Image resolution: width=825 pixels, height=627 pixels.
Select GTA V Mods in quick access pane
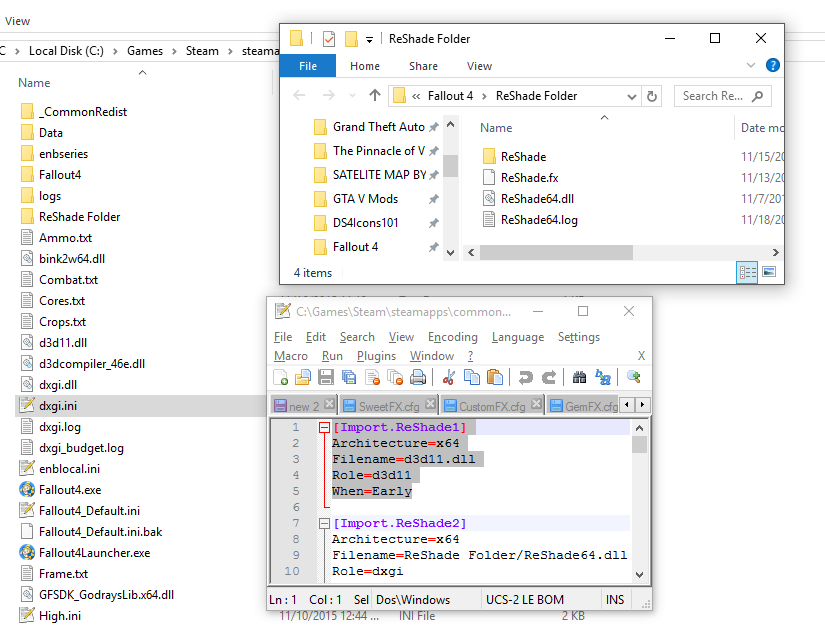click(x=365, y=199)
